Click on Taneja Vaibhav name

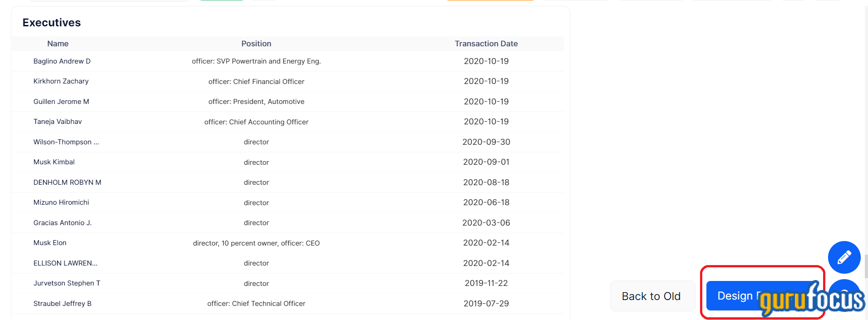coord(58,122)
